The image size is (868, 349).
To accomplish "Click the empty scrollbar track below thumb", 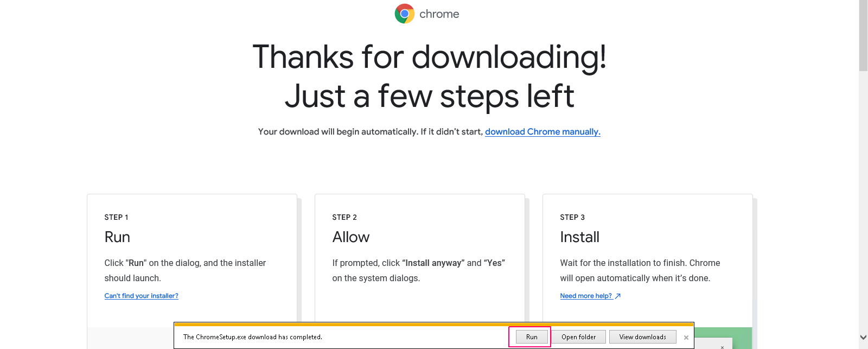I will pos(863,202).
